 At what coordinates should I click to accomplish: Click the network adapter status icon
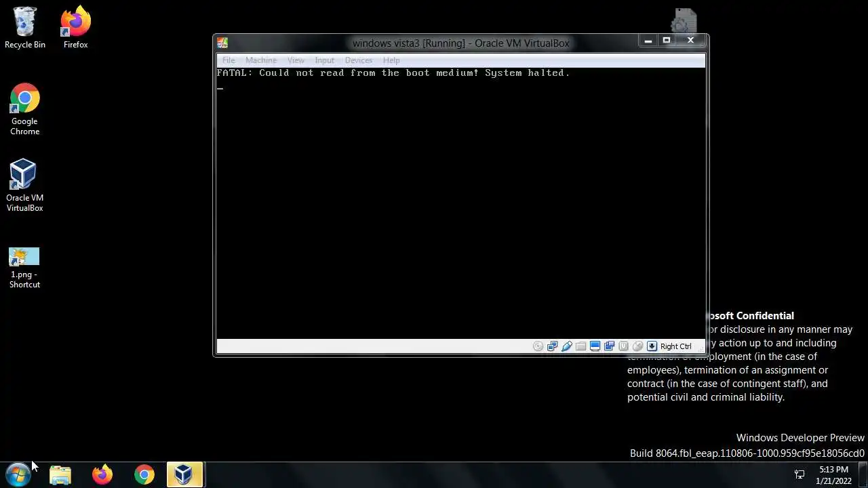(552, 346)
